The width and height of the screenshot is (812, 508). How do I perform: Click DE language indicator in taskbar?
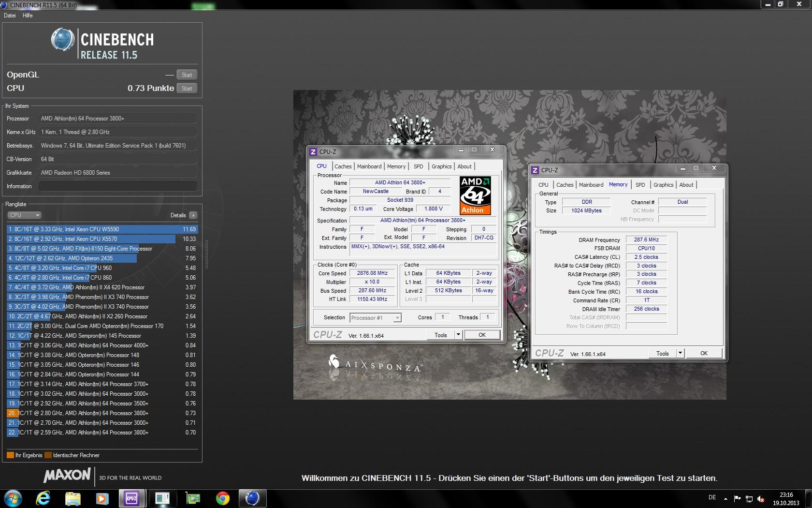pos(712,498)
